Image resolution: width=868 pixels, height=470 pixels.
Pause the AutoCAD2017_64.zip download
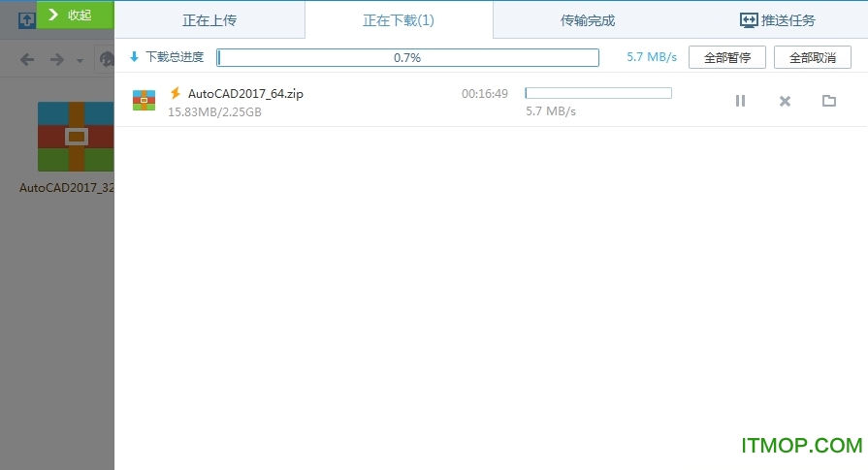coord(740,101)
